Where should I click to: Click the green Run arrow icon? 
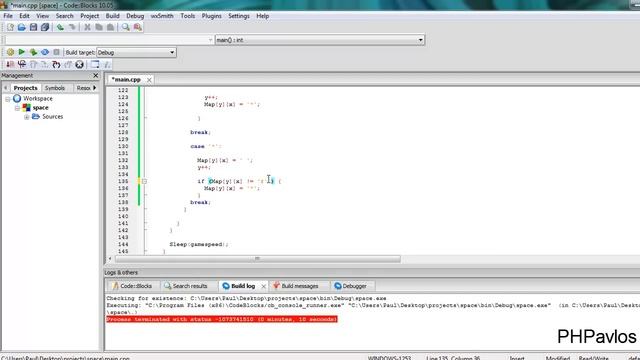[22, 52]
